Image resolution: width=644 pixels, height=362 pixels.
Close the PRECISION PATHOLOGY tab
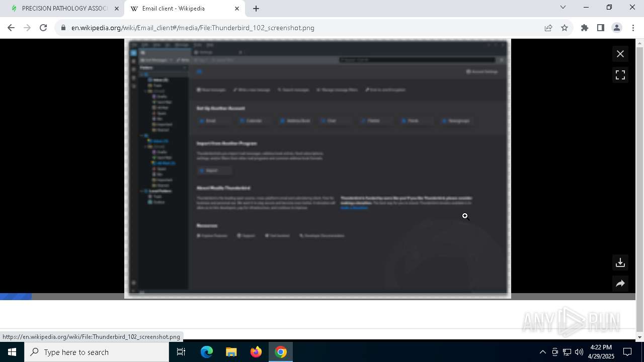tap(116, 9)
